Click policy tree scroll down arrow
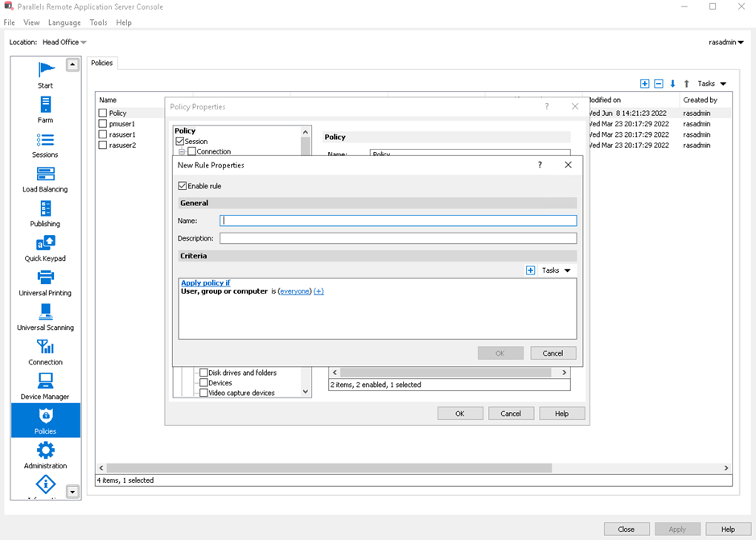Viewport: 756px width, 540px height. [305, 392]
